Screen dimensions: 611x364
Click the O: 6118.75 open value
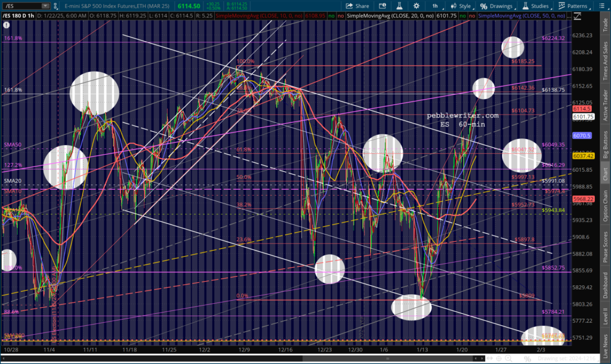pyautogui.click(x=103, y=16)
